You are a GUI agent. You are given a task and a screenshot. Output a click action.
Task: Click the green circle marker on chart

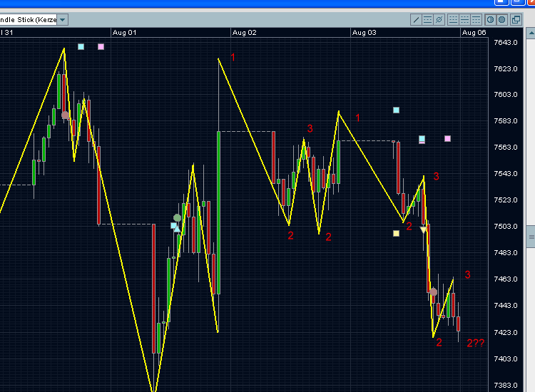point(178,218)
